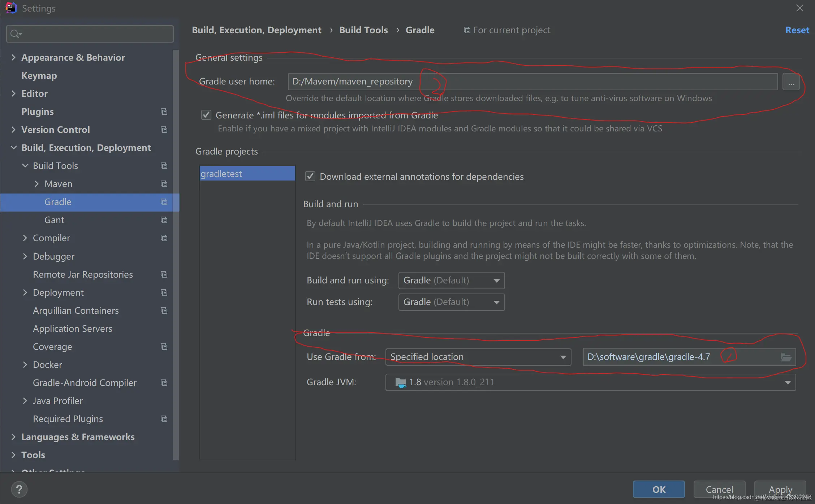The width and height of the screenshot is (815, 504).
Task: Click project-level icon next to Plugins
Action: click(x=164, y=112)
